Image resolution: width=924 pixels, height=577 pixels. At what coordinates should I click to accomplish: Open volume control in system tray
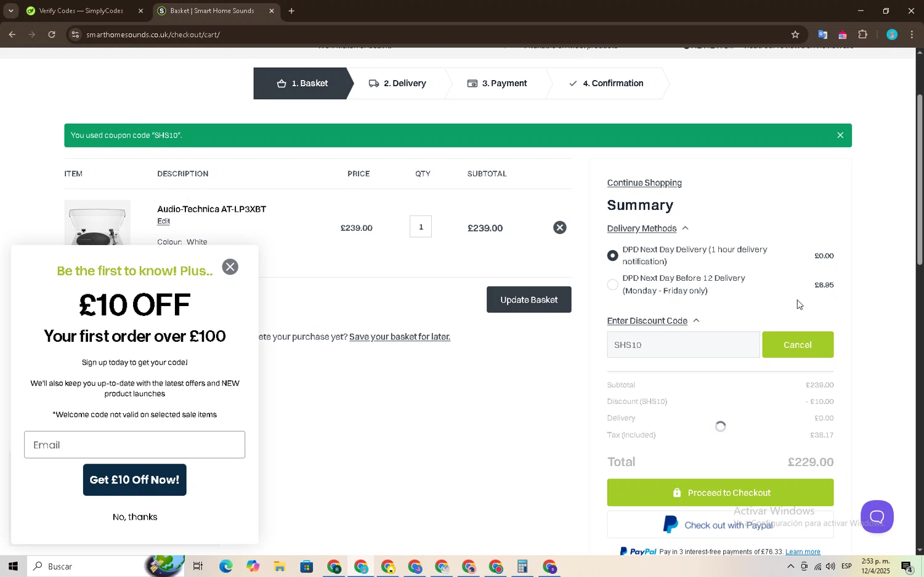pyautogui.click(x=830, y=567)
